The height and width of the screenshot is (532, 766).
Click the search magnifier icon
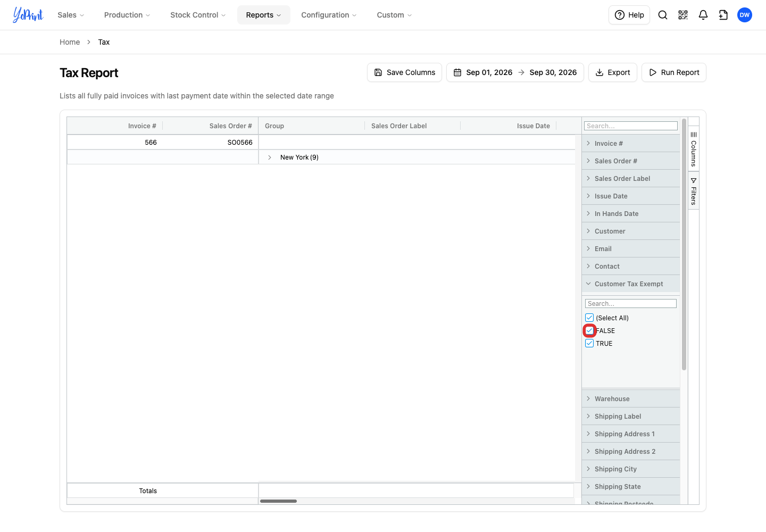pyautogui.click(x=663, y=15)
